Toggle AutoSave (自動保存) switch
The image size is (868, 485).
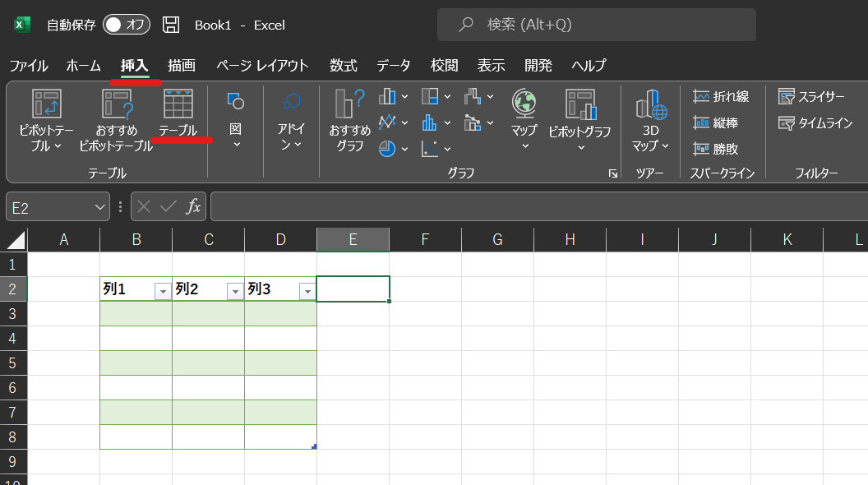(x=127, y=25)
